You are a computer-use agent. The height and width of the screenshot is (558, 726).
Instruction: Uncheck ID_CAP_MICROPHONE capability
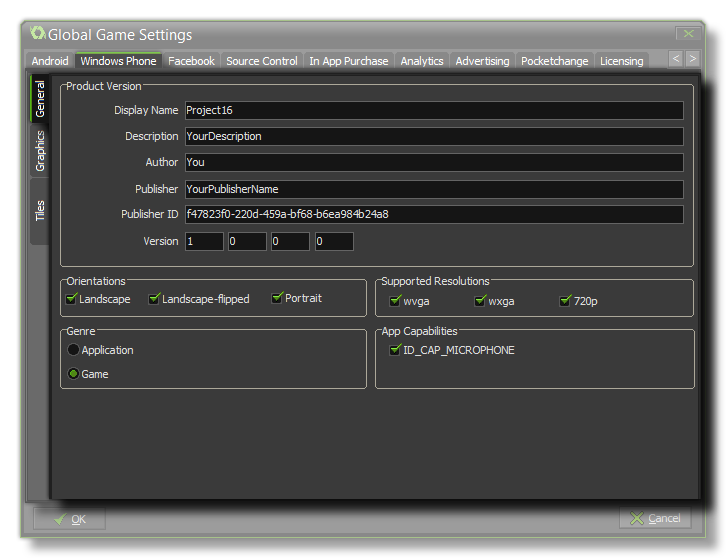395,350
